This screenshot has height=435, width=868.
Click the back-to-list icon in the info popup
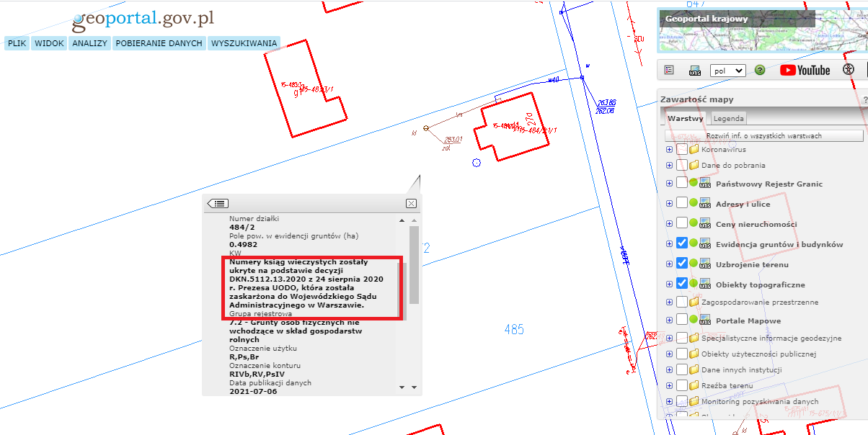(218, 204)
